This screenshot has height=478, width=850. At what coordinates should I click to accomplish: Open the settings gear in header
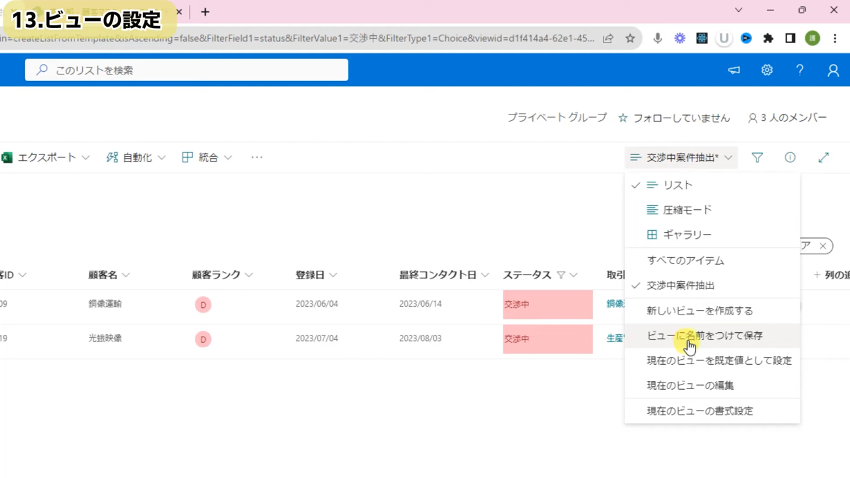coord(767,70)
